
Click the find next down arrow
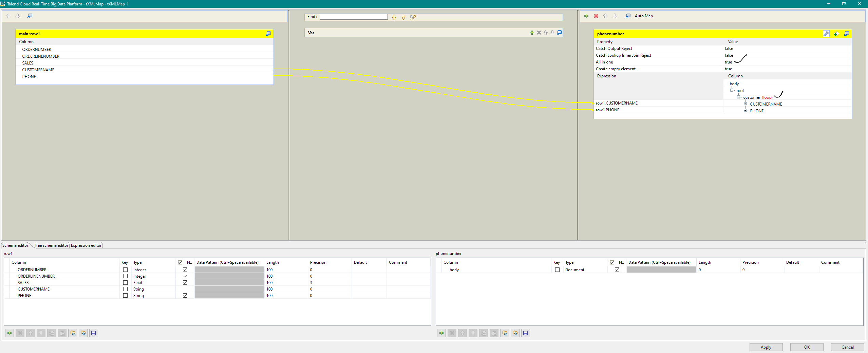pos(394,17)
